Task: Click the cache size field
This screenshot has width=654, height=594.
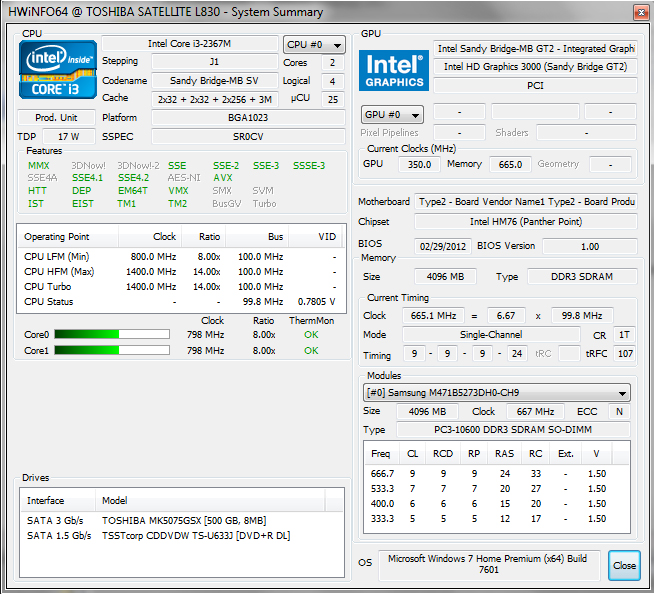Action: [x=214, y=99]
